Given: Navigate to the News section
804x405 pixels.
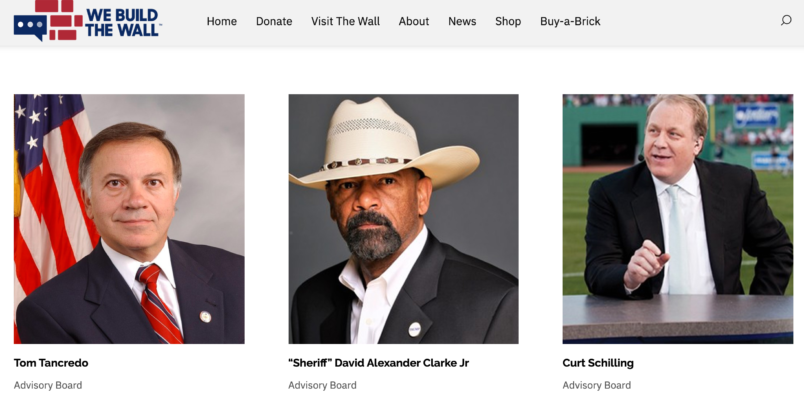Looking at the screenshot, I should [x=462, y=22].
